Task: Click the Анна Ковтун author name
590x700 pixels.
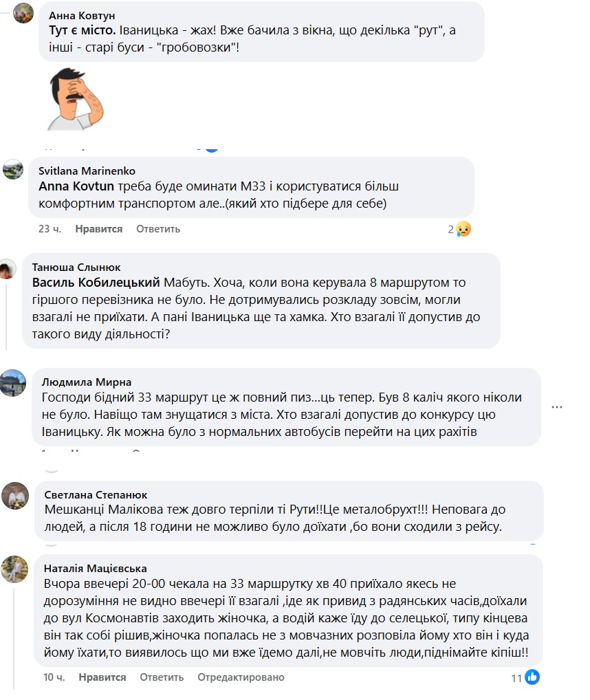Action: (x=83, y=15)
